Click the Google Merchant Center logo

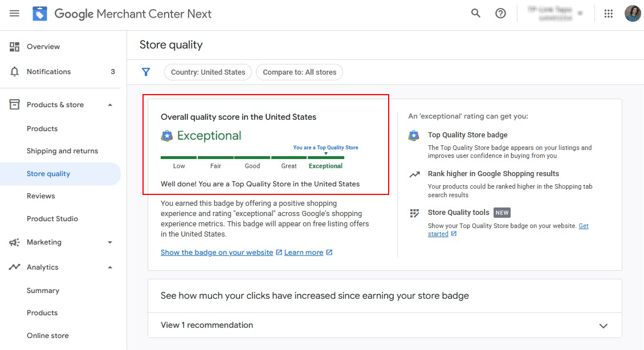tap(40, 14)
